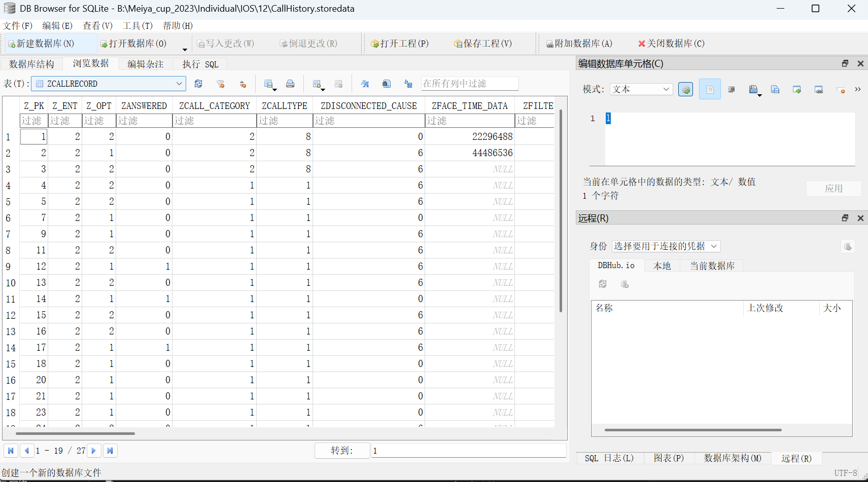
Task: Open the 编辑(E) menu
Action: click(57, 26)
